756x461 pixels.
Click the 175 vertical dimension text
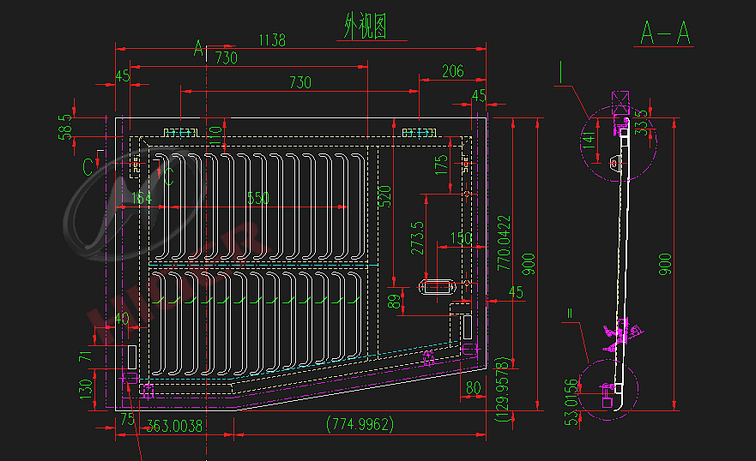[x=441, y=166]
